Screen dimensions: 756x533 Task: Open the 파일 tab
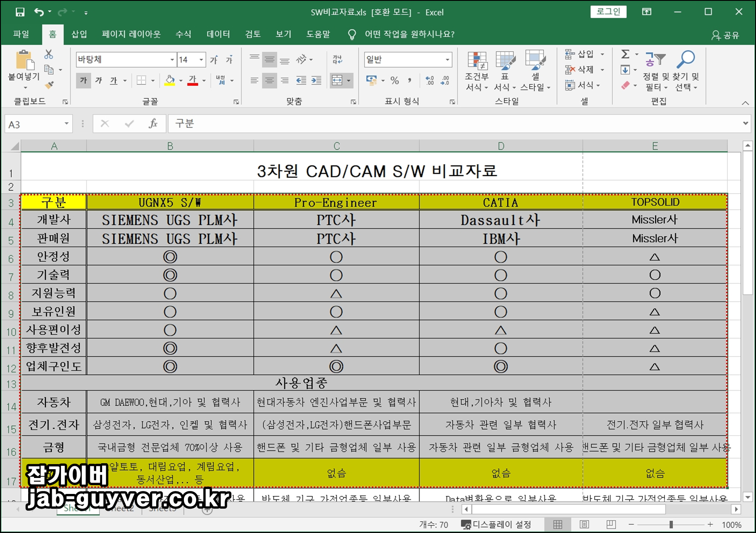21,34
